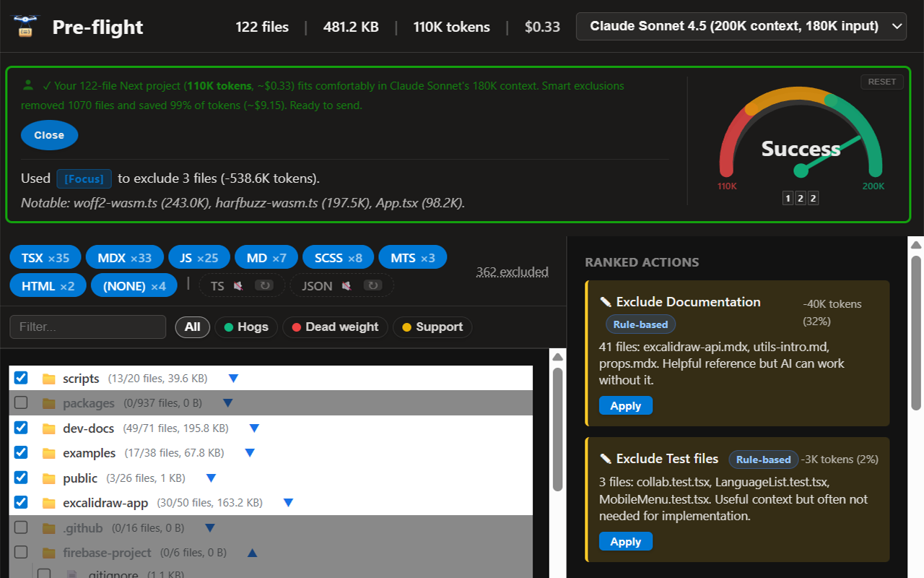Click the reset icon on the JSON chip
Image resolution: width=924 pixels, height=578 pixels.
coord(372,285)
